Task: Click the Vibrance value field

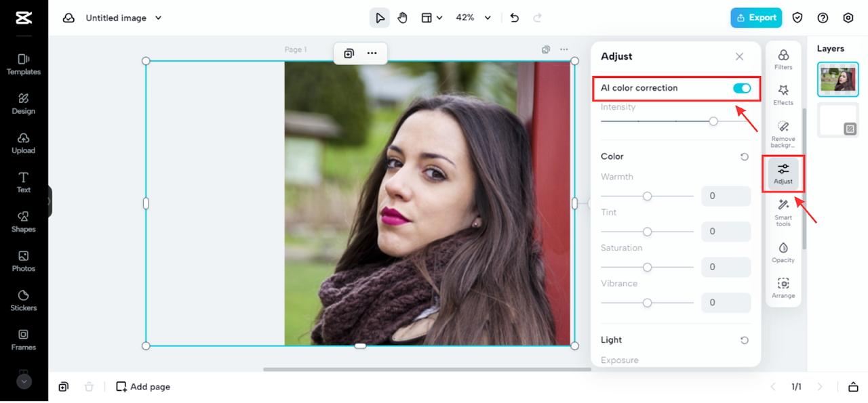Action: [x=726, y=303]
